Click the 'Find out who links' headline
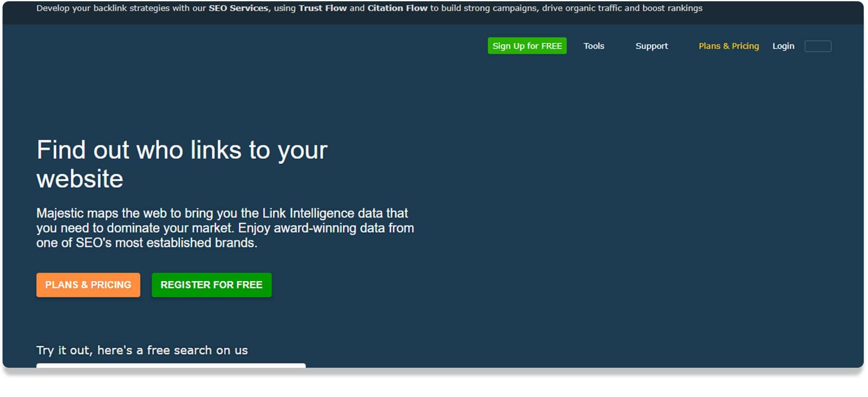Viewport: 868px width, 397px height. (x=182, y=164)
